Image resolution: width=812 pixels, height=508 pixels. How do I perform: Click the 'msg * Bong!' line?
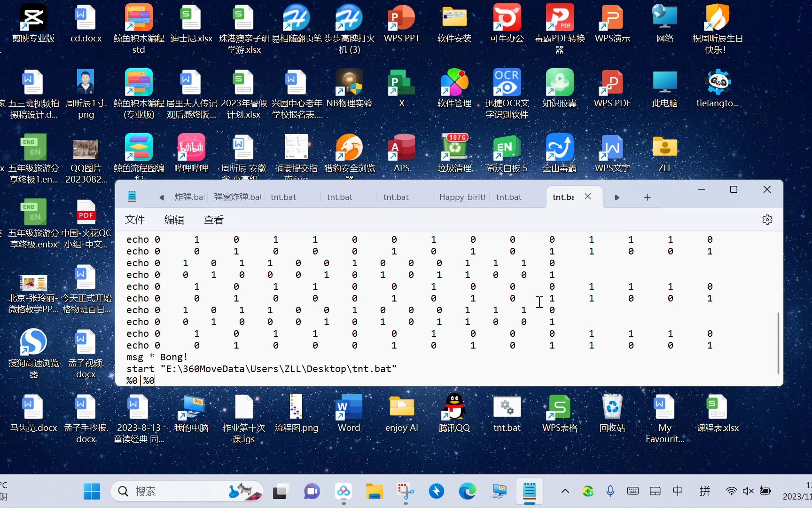157,357
